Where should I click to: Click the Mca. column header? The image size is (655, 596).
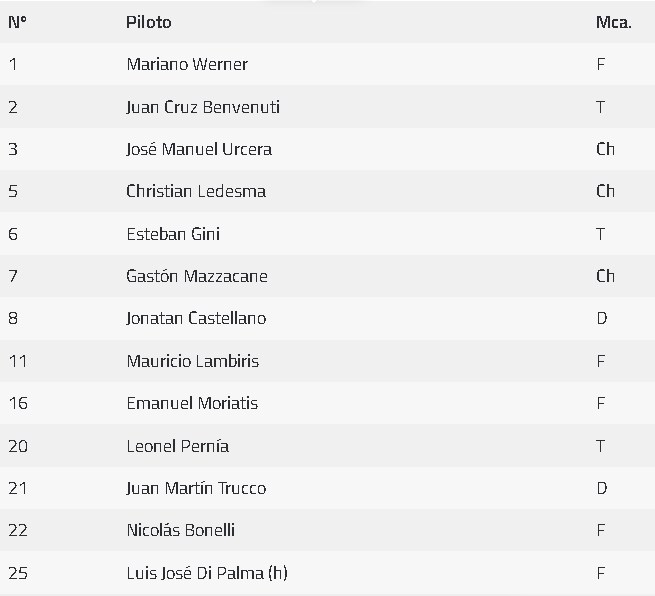point(613,22)
